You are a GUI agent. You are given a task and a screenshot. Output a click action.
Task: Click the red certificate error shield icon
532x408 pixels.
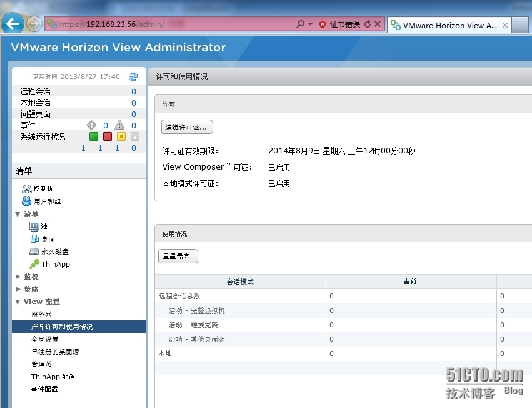tap(323, 24)
